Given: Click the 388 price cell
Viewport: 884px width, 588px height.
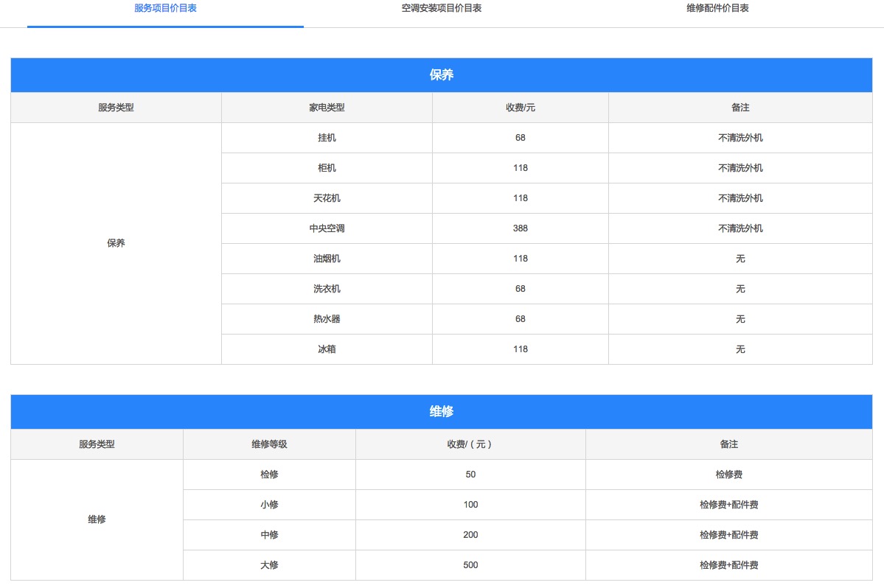Looking at the screenshot, I should [521, 228].
